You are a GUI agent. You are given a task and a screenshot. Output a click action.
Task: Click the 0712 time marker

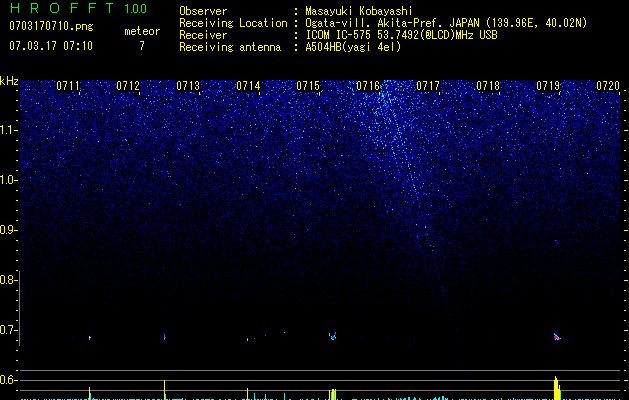click(x=128, y=85)
